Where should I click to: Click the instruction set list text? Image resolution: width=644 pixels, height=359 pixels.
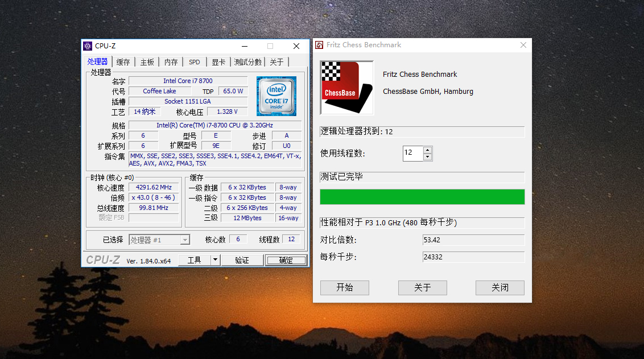coord(215,160)
